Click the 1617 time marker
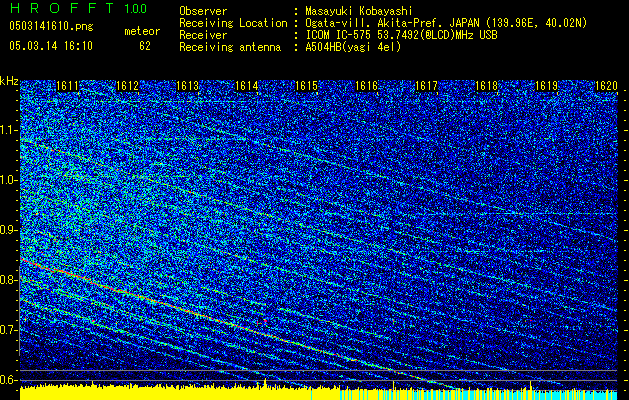The height and width of the screenshot is (400, 629). coord(426,86)
